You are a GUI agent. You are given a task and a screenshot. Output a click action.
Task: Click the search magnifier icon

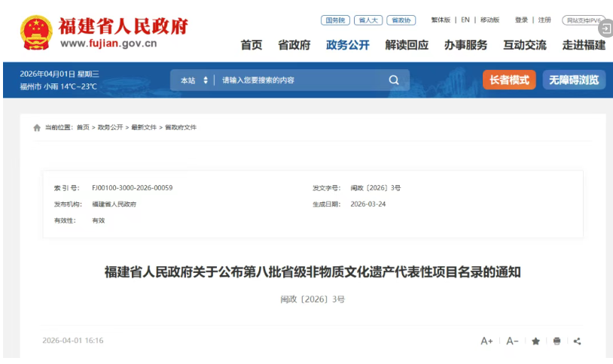click(x=394, y=80)
